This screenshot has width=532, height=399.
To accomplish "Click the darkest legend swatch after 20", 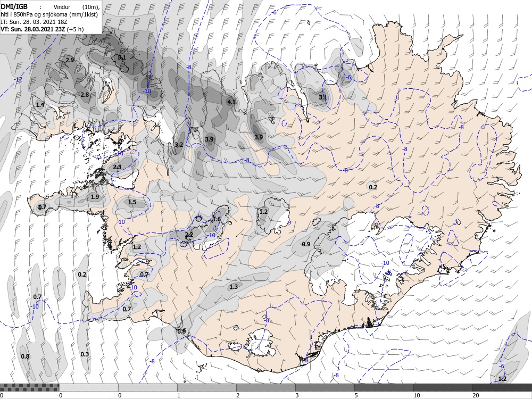I will [x=502, y=387].
